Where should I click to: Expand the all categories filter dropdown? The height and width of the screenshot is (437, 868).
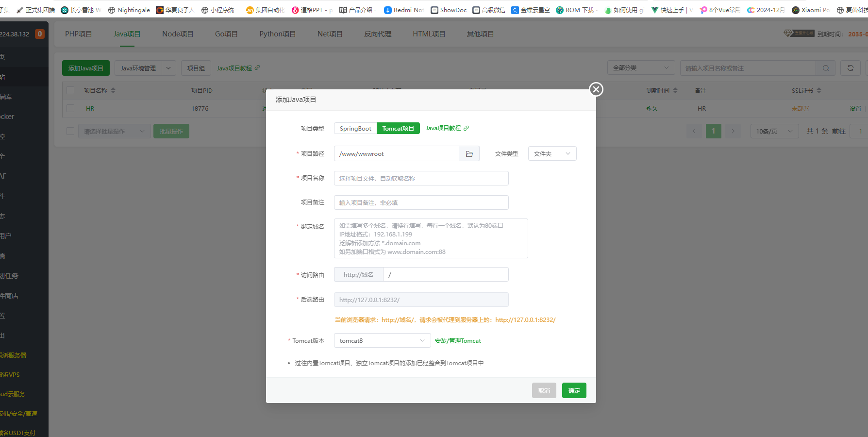click(x=641, y=68)
